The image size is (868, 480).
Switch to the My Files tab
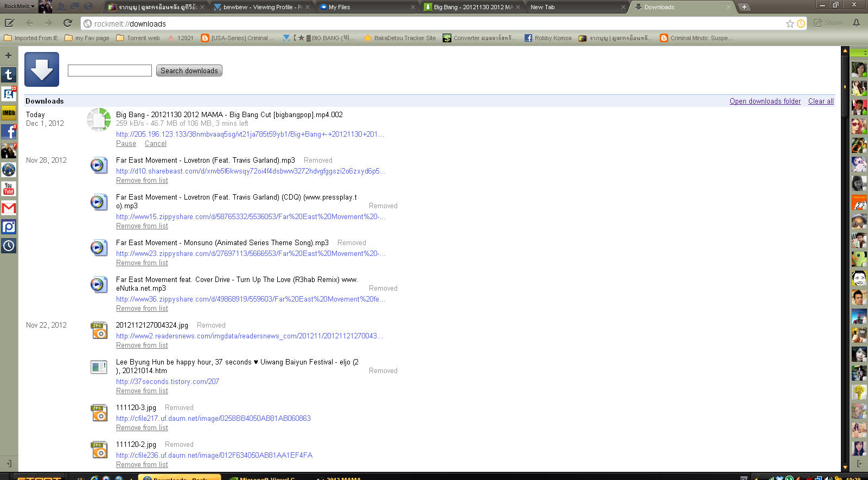[x=367, y=7]
